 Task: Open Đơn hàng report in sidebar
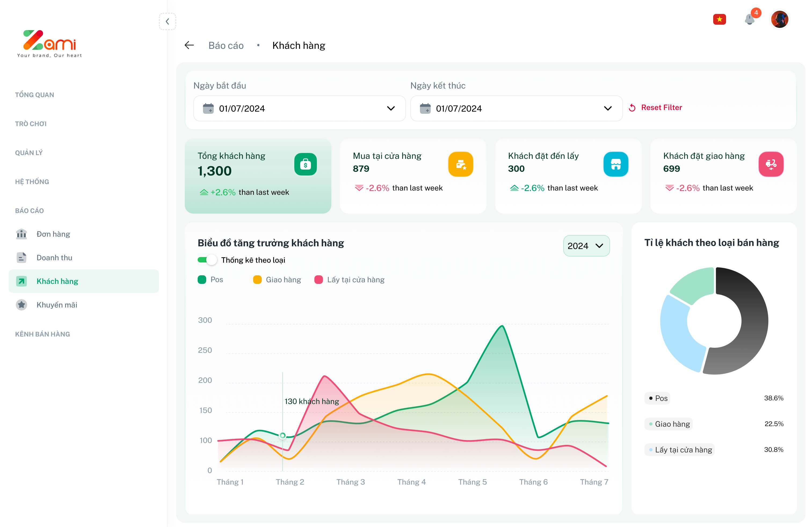click(x=53, y=234)
